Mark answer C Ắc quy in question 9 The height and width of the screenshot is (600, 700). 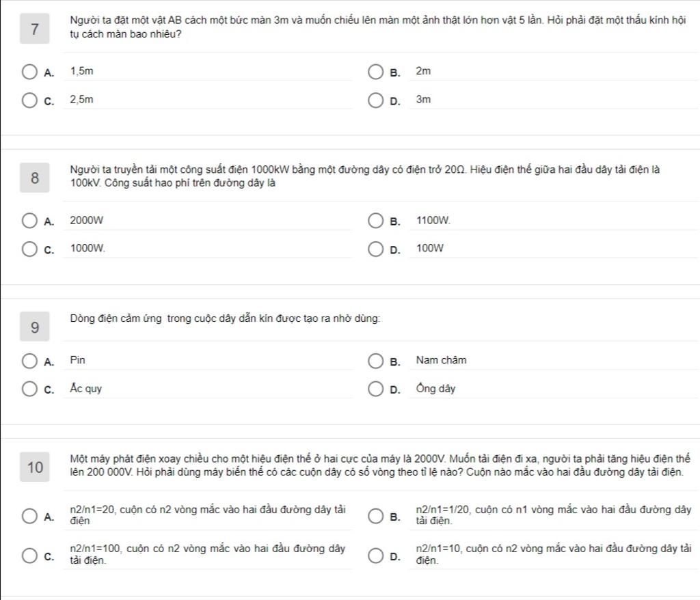pos(29,389)
